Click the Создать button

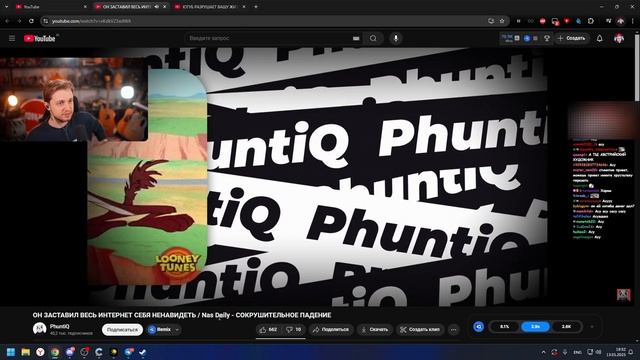571,38
